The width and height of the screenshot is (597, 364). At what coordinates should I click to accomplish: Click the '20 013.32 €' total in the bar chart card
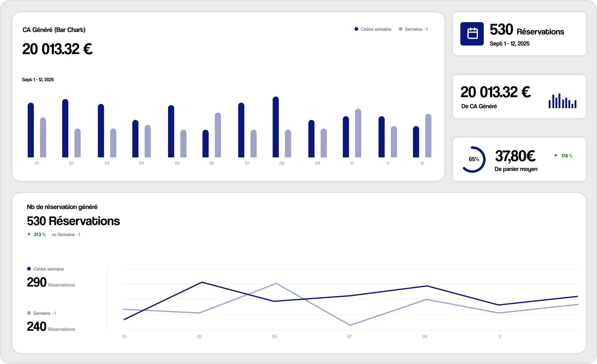pyautogui.click(x=58, y=49)
